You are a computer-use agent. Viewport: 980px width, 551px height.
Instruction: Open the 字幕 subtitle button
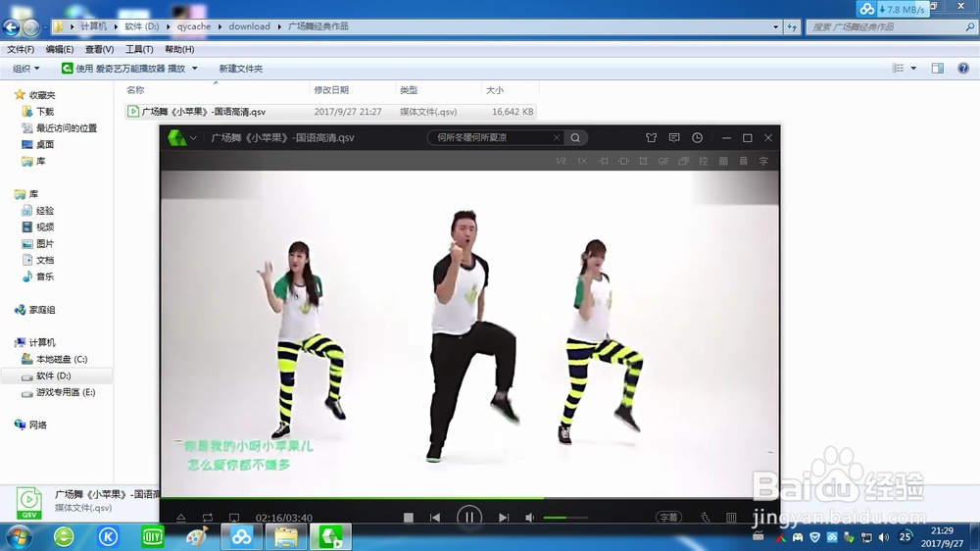(x=668, y=518)
